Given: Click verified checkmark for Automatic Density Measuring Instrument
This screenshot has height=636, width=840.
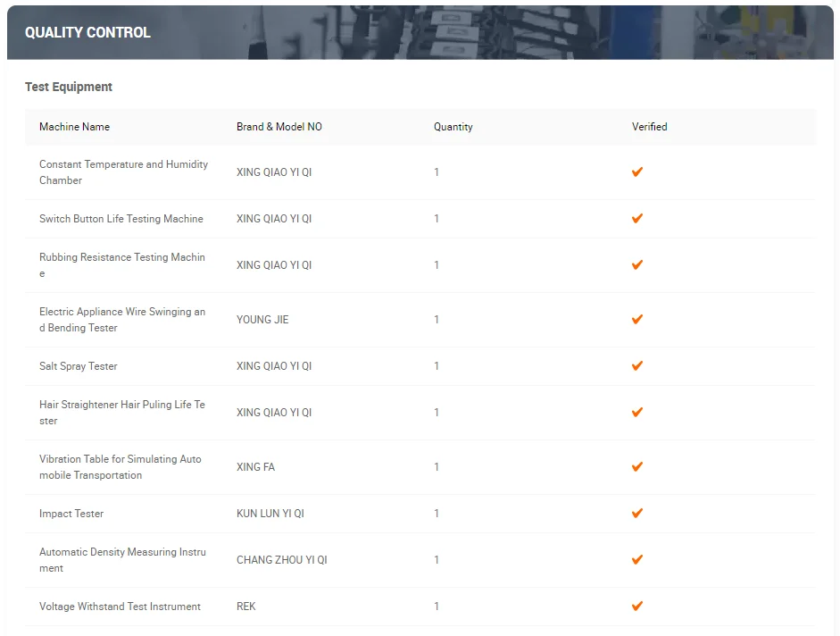Looking at the screenshot, I should coord(637,559).
